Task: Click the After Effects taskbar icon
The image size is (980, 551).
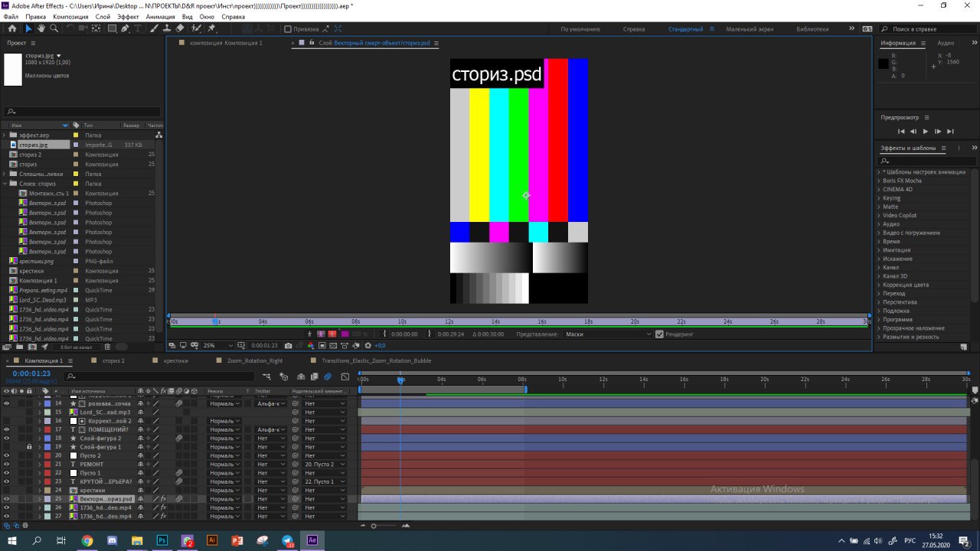Action: click(x=312, y=540)
